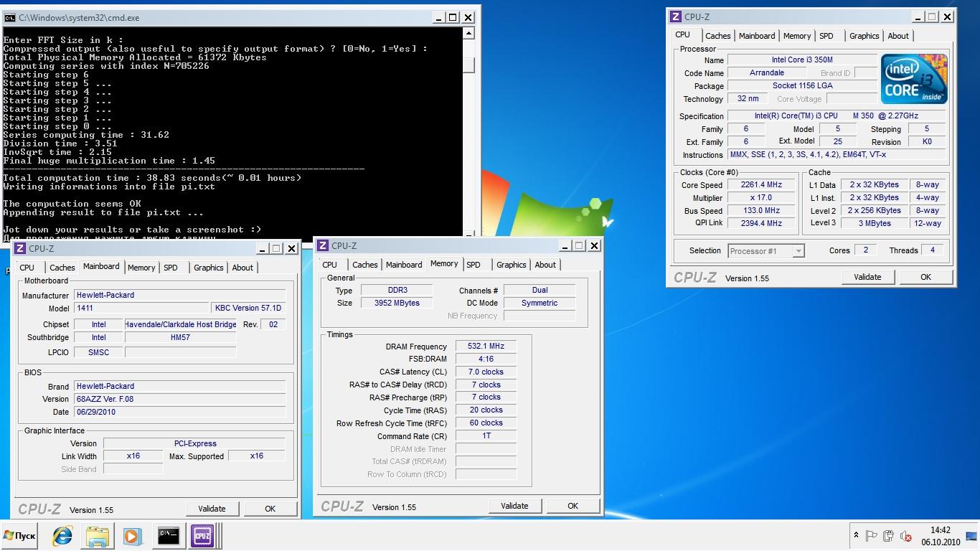This screenshot has height=551, width=980.
Task: Click cmd window scrollbar up arrow
Action: pos(469,33)
